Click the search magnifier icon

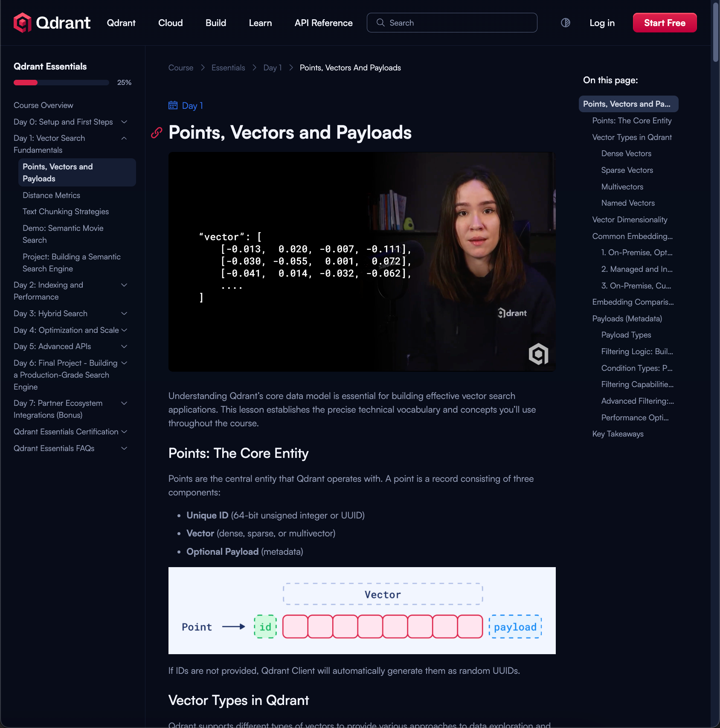click(380, 23)
